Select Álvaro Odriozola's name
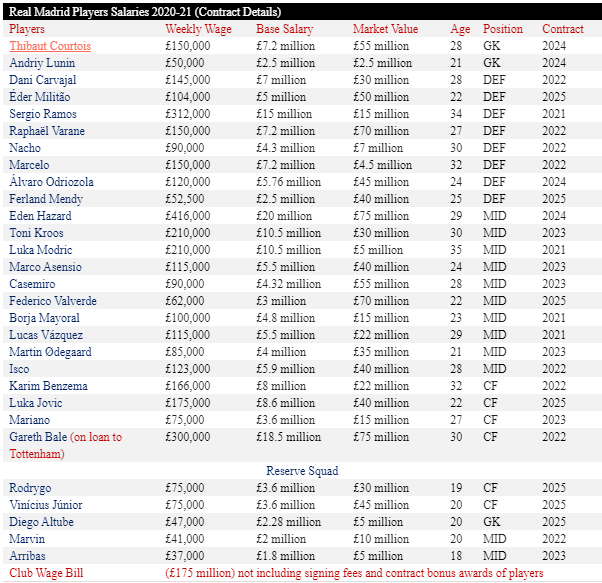This screenshot has height=583, width=602. tap(51, 182)
